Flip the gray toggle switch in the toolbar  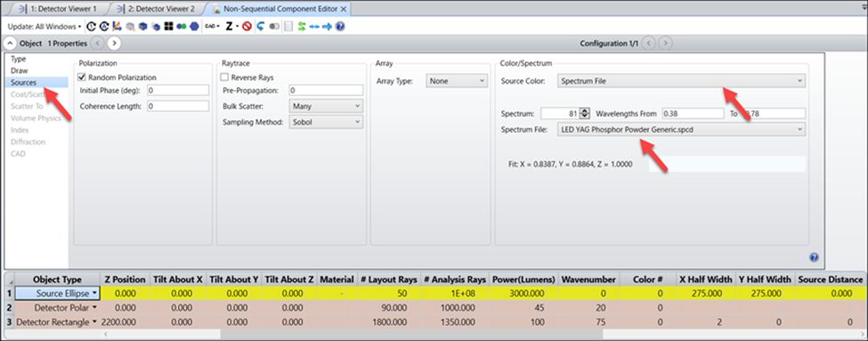(274, 26)
